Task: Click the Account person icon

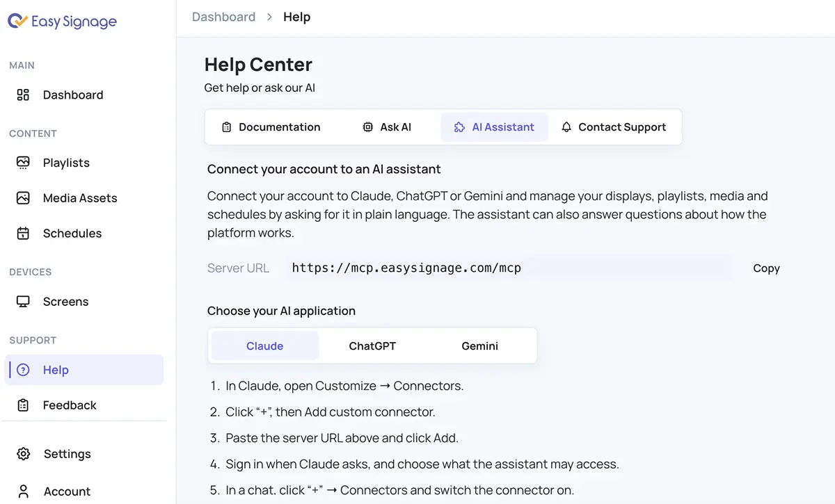Action: click(x=23, y=491)
